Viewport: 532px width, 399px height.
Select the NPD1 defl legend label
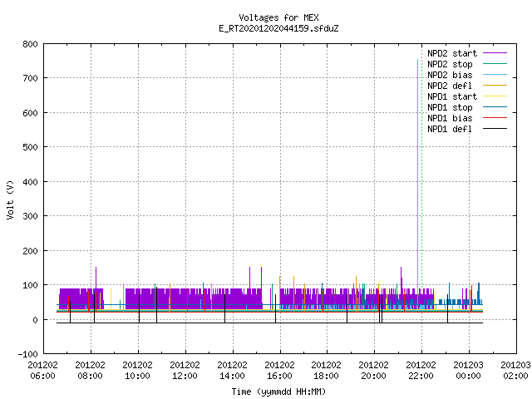point(450,129)
